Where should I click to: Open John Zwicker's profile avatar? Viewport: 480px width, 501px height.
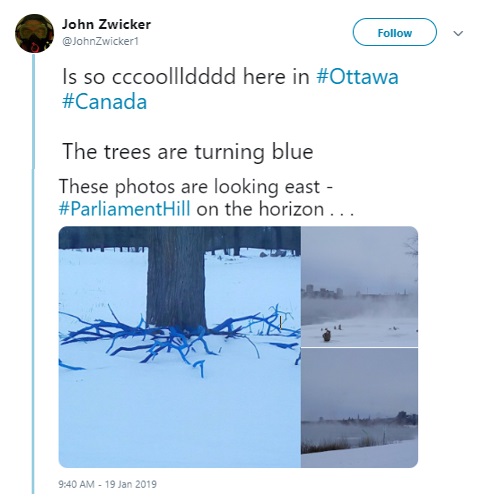point(34,33)
